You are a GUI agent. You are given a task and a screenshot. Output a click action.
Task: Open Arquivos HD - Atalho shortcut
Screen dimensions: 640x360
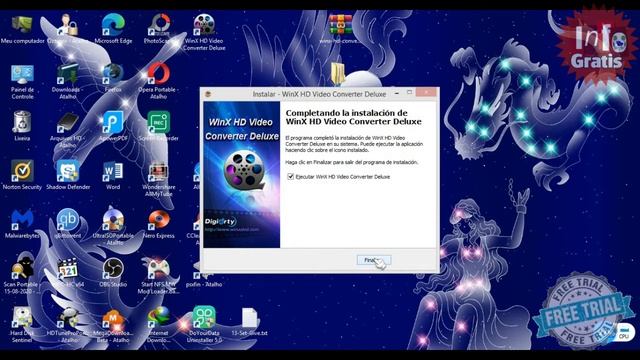click(68, 130)
